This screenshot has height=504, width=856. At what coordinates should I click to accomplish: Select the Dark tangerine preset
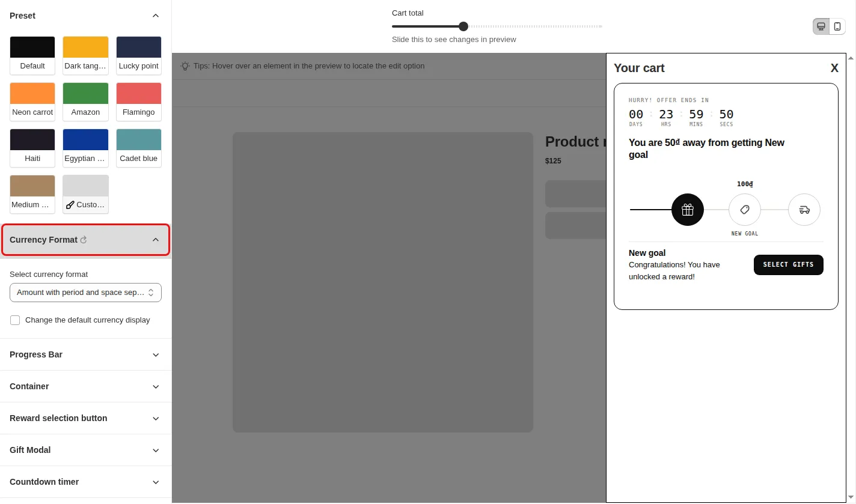85,56
